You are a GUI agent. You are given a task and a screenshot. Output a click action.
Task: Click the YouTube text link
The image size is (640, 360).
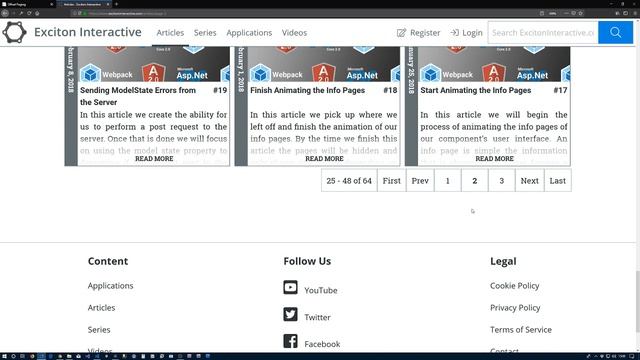point(321,290)
